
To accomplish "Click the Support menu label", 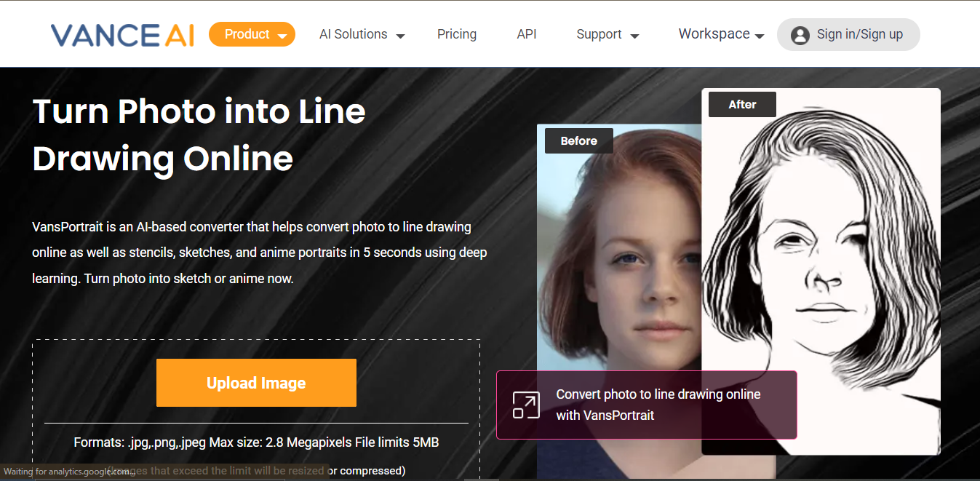I will point(599,34).
